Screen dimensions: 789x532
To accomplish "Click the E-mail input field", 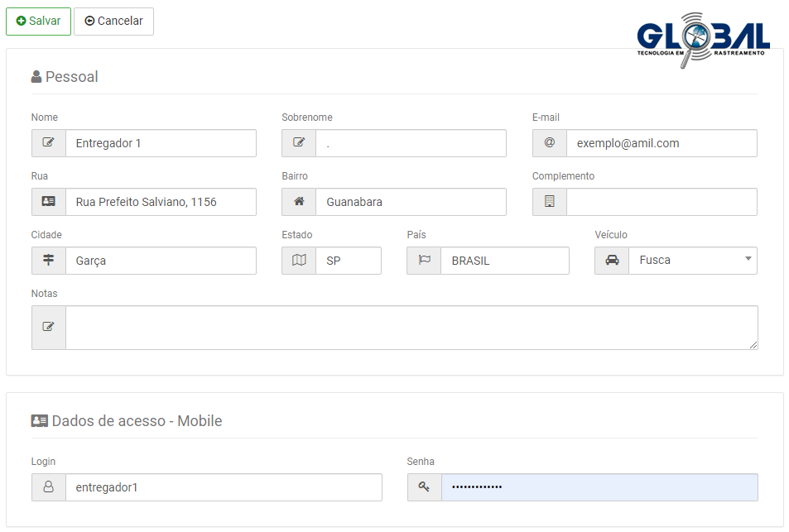I will [661, 143].
